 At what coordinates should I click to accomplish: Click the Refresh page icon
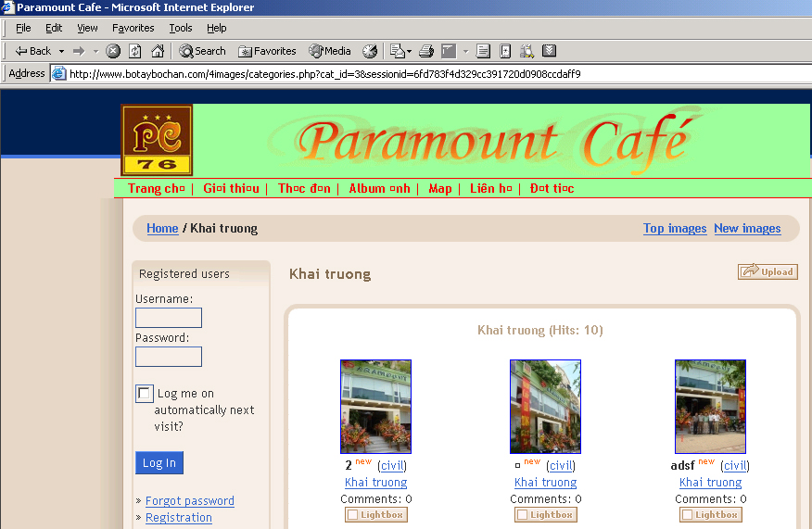pos(135,51)
